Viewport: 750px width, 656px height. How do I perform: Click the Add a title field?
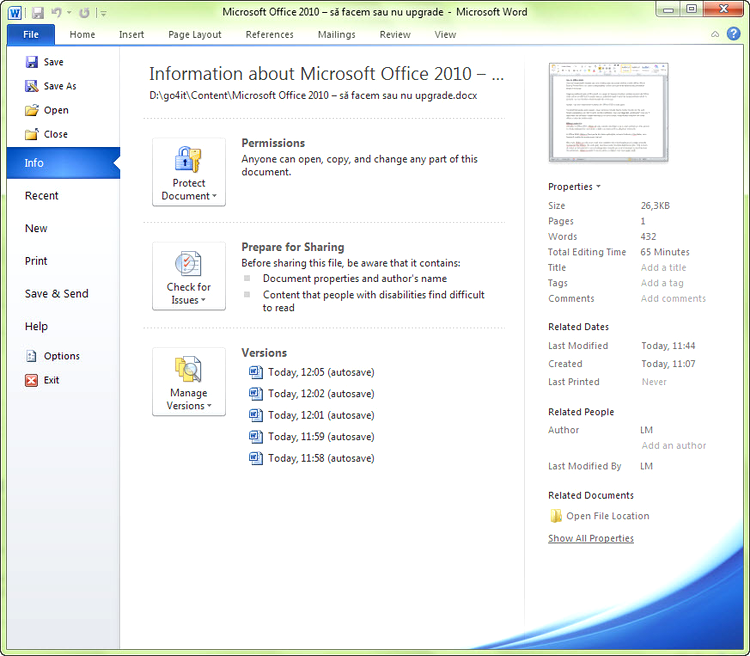[x=663, y=267]
